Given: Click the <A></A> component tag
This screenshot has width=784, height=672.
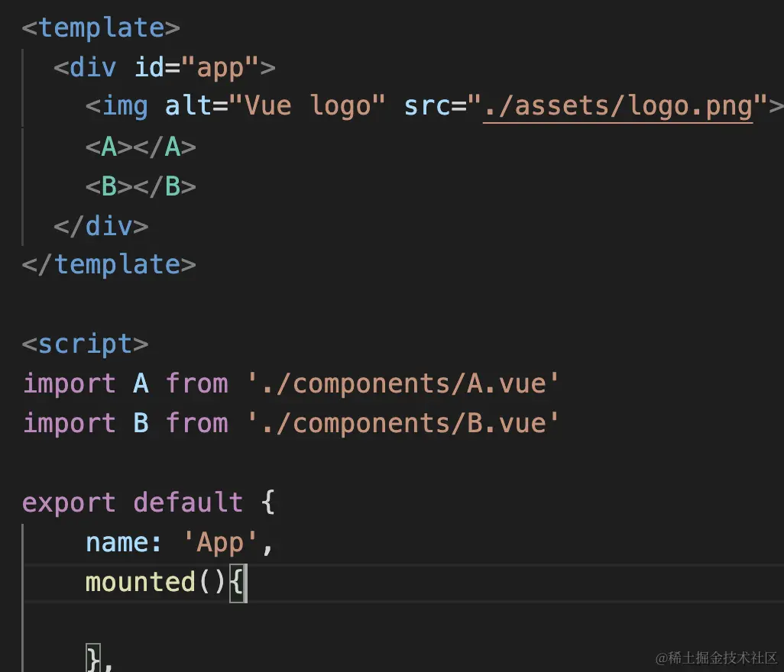Looking at the screenshot, I should pyautogui.click(x=141, y=147).
